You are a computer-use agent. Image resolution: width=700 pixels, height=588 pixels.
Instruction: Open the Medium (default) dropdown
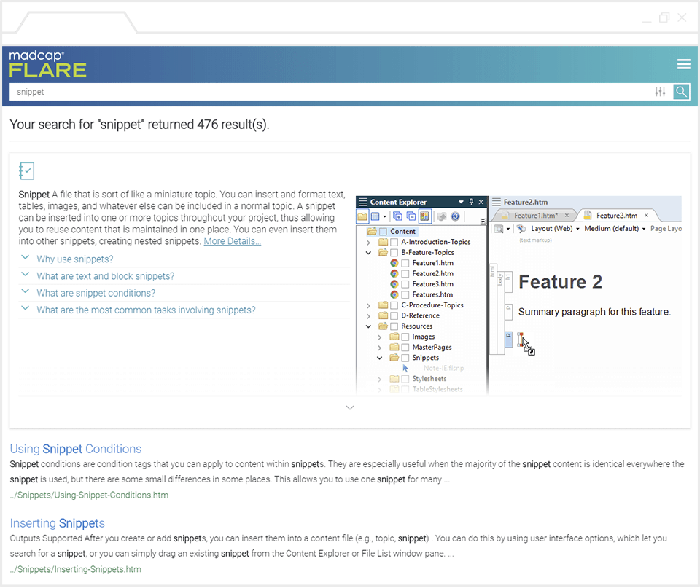tap(615, 228)
